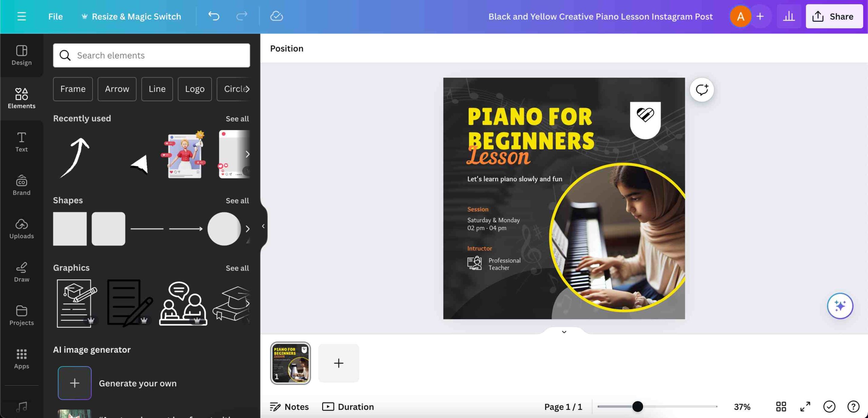Screen dimensions: 868x418
Task: Select the page 1 thumbnail in filmstrip
Action: tap(290, 363)
